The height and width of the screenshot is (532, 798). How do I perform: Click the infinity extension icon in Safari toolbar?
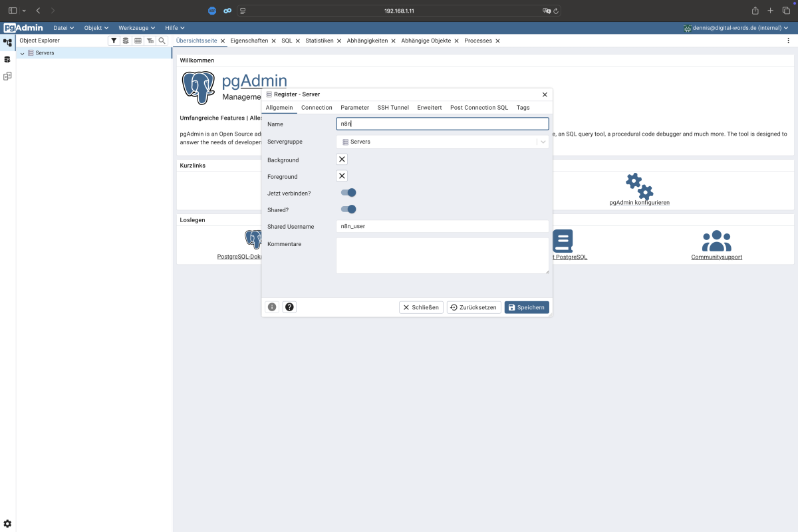(x=227, y=11)
